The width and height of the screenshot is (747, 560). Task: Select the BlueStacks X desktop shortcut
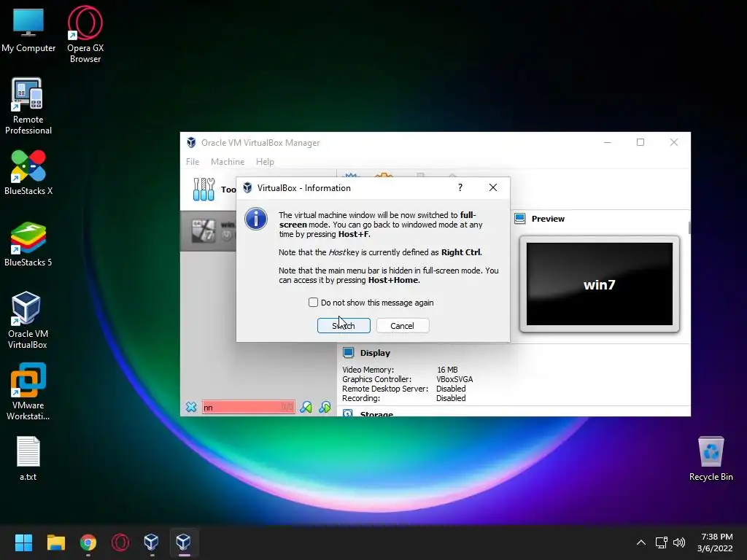(28, 172)
